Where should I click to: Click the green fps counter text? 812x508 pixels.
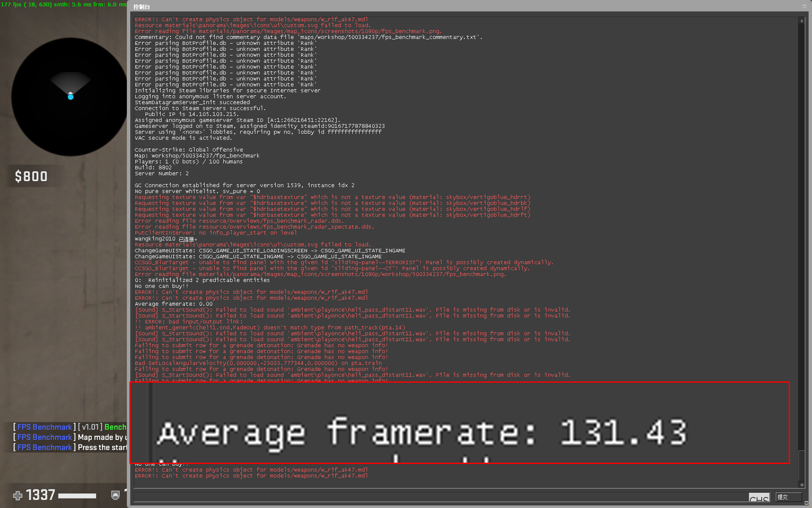tap(63, 4)
